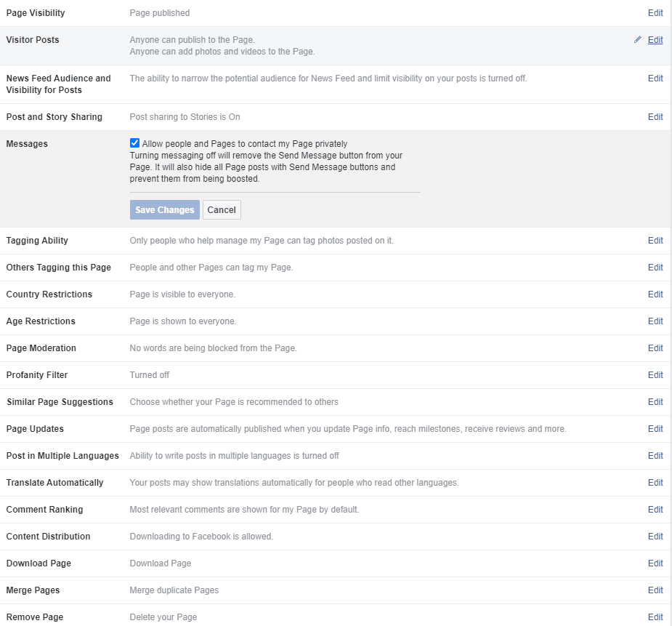The image size is (672, 626).
Task: Edit the Tagging Ability setting
Action: (x=655, y=240)
